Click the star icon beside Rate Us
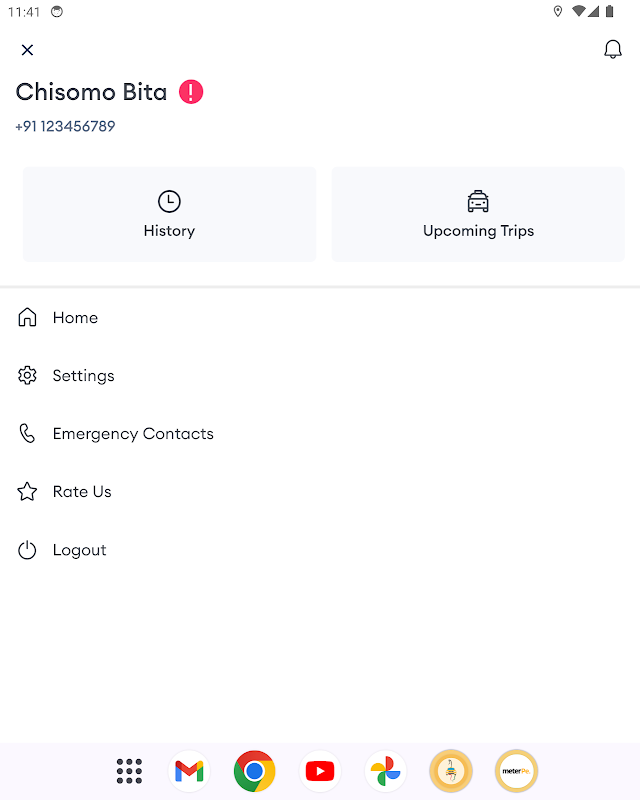 27,492
